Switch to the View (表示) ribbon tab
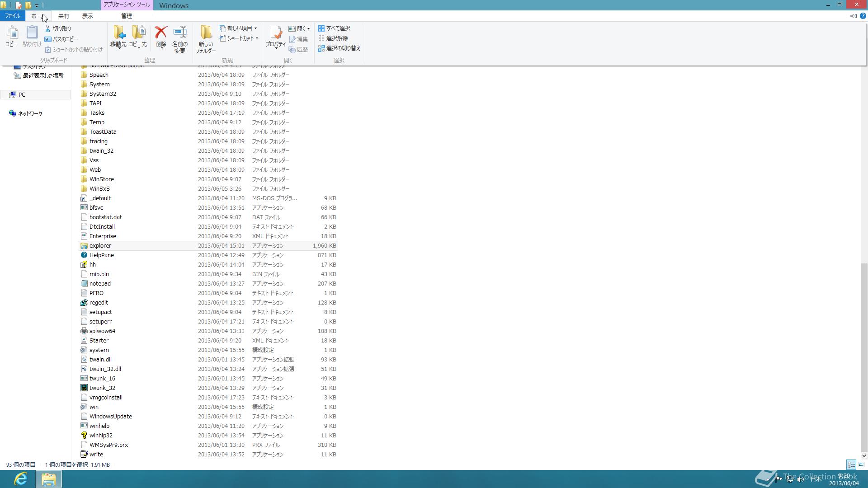The image size is (868, 488). (x=87, y=16)
